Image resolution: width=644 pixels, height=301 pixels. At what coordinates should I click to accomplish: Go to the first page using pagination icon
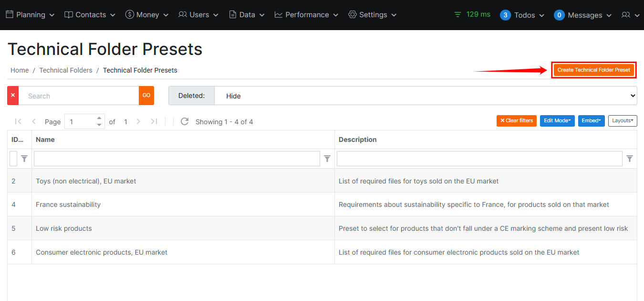point(18,122)
